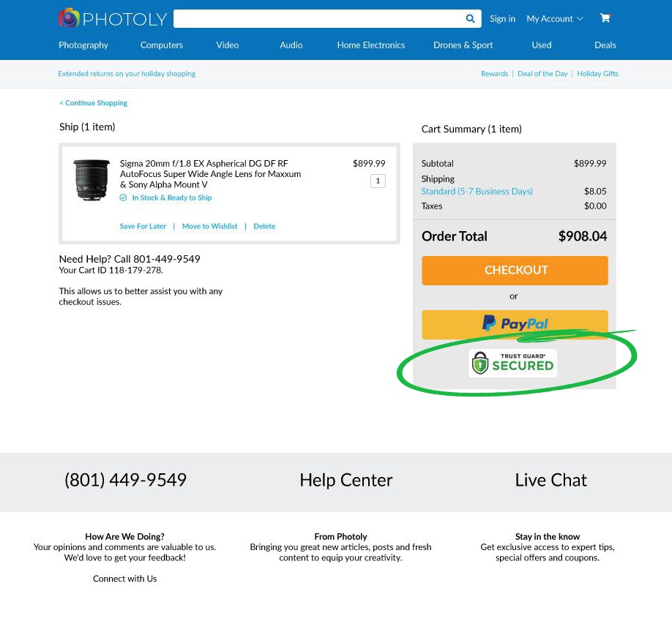Click the Trust Guard Secured badge
Screen dimensions: 672x624
[513, 363]
